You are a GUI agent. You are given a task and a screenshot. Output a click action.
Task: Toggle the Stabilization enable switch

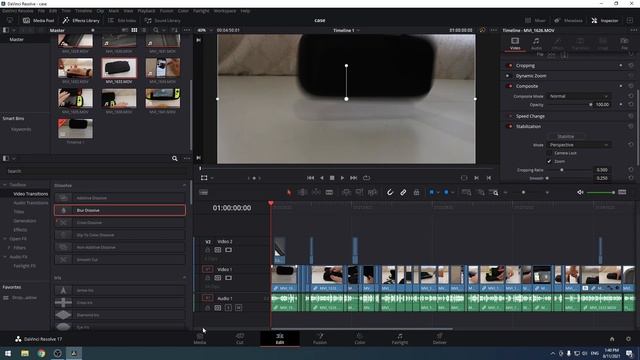click(x=509, y=126)
